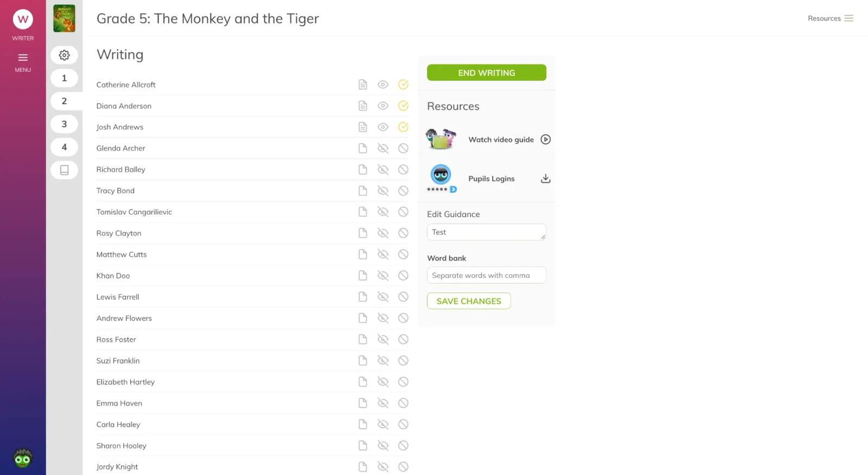Open the blank document icon for Glenda Archer
The width and height of the screenshot is (868, 475).
point(363,148)
